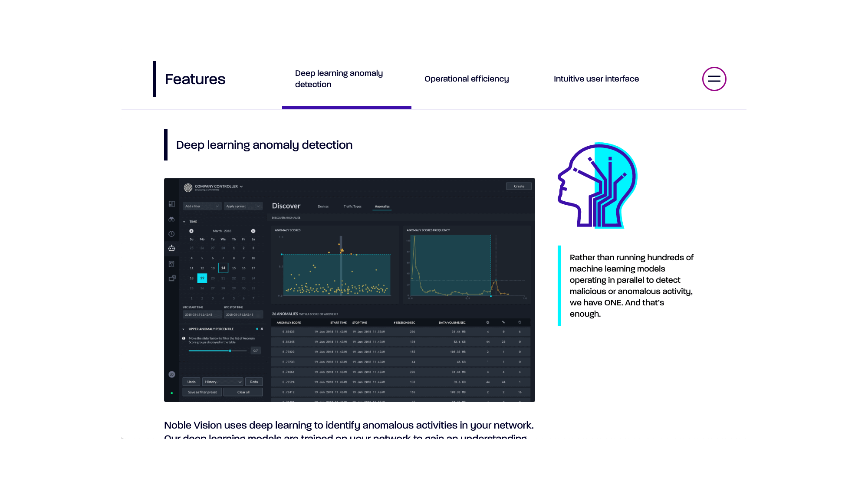Click the hamburger menu icon top right
The image size is (868, 488).
(x=714, y=79)
